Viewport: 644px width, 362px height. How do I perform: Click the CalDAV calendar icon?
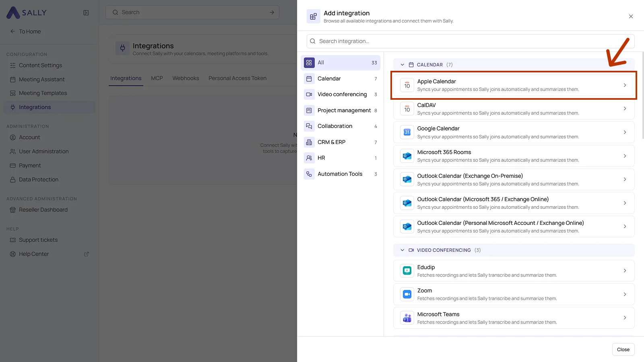tap(407, 109)
